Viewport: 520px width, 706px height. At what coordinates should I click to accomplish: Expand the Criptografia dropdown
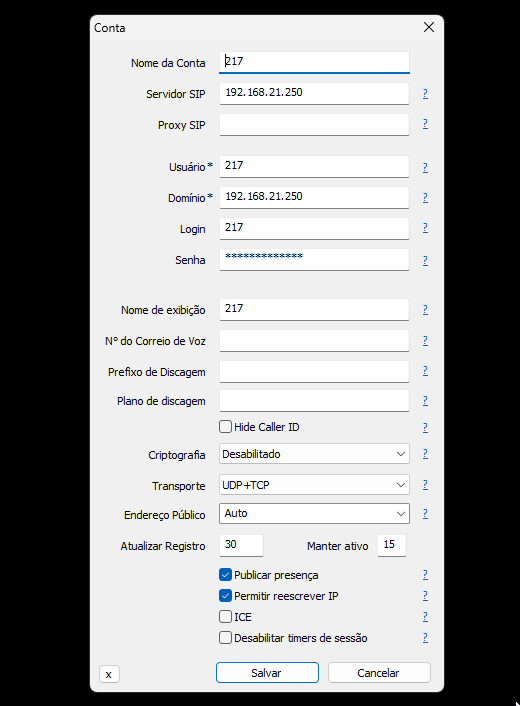click(x=314, y=454)
